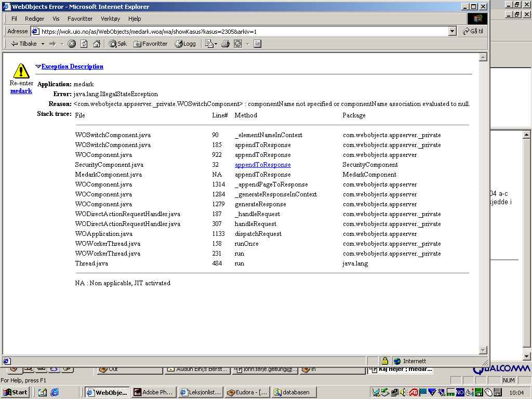
Task: Go to the Home page icon
Action: tap(96, 44)
